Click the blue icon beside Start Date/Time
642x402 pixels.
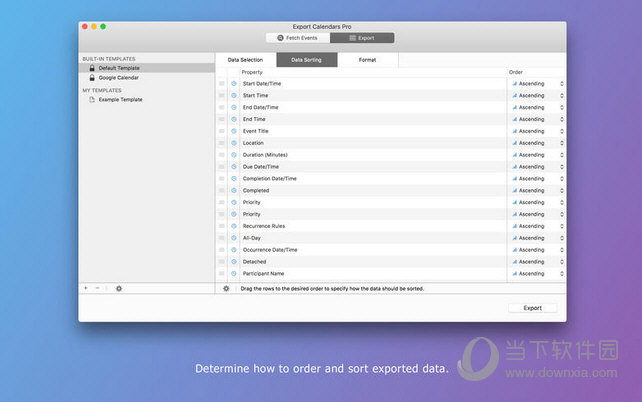(x=234, y=84)
